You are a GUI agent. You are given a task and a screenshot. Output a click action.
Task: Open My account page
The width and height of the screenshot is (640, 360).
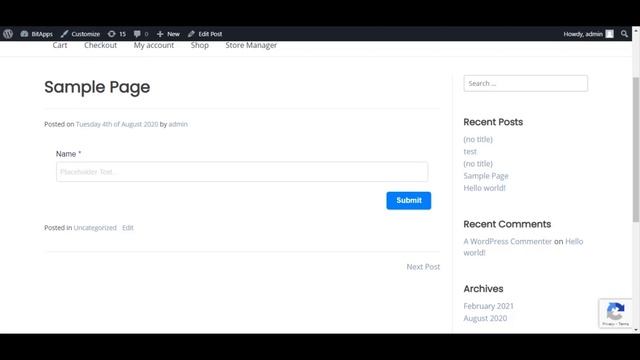(154, 45)
